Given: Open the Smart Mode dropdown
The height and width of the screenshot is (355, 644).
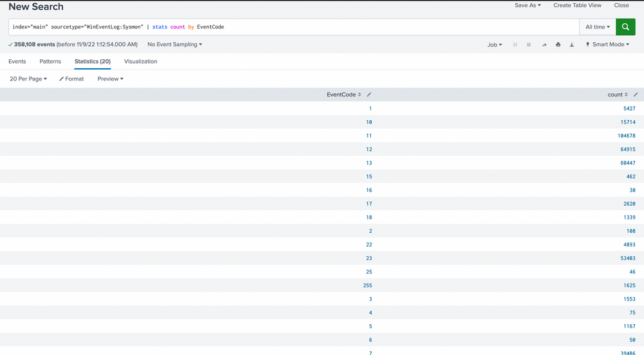Looking at the screenshot, I should tap(608, 45).
